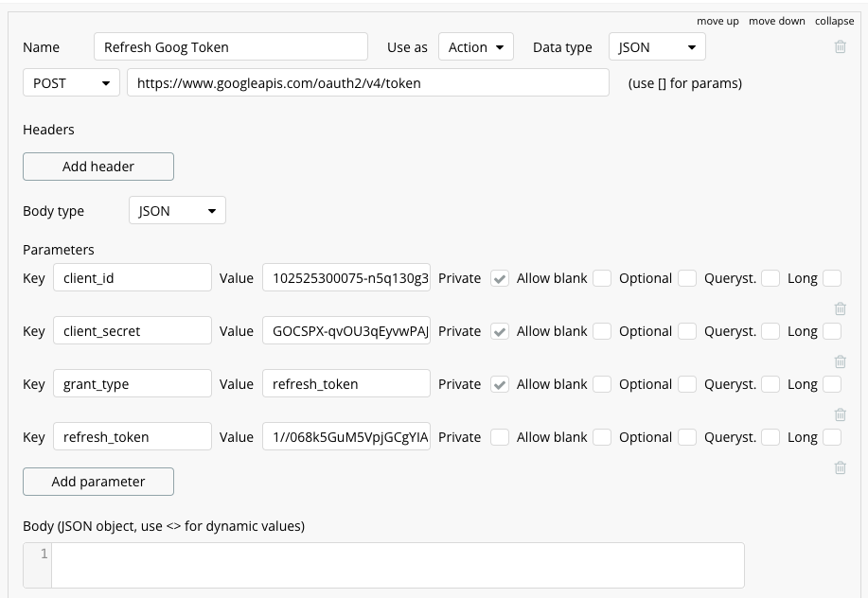
Task: Delete the Refresh Goog Token API call
Action: click(840, 46)
